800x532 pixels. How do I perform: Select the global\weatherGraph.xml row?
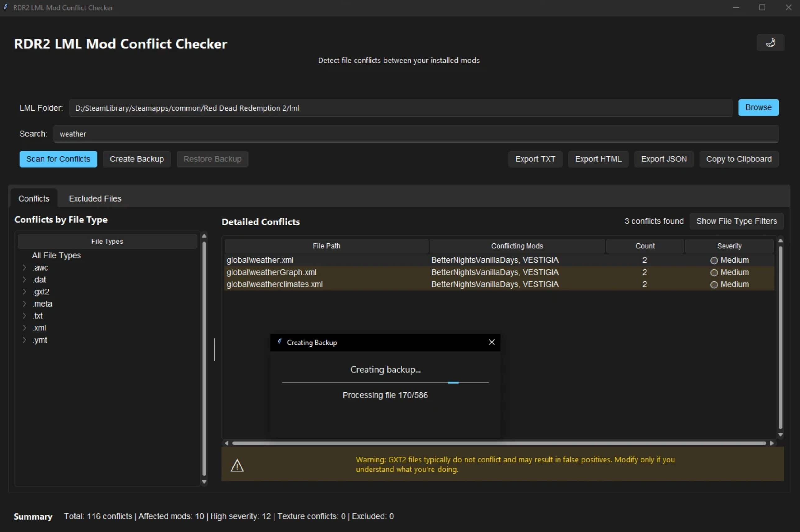click(499, 272)
